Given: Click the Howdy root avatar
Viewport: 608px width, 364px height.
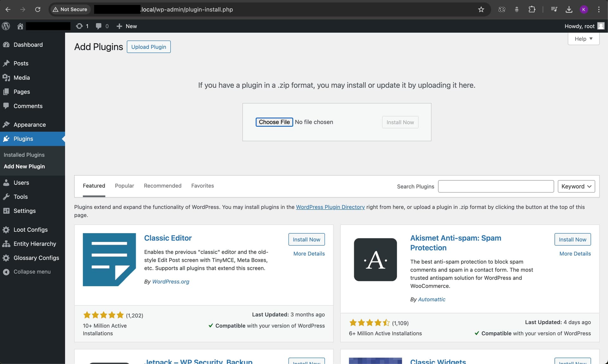Looking at the screenshot, I should [601, 26].
